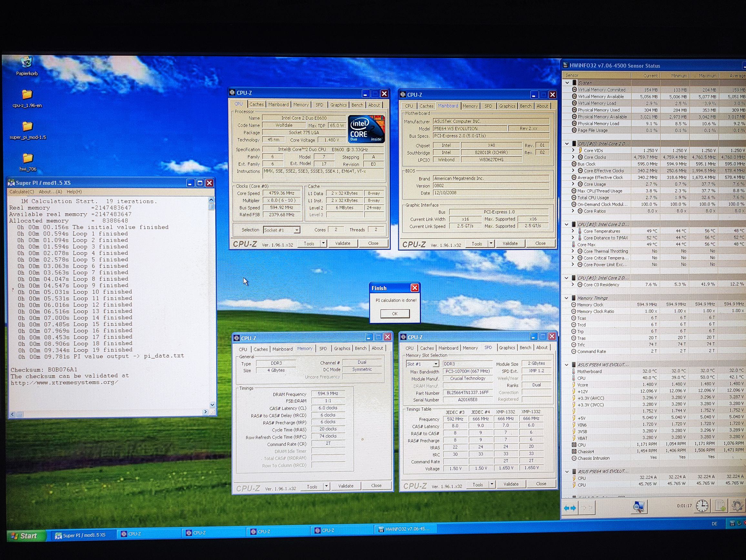Click HWiNFO32 Sensor Status title bar icon
This screenshot has width=746, height=560.
(566, 65)
